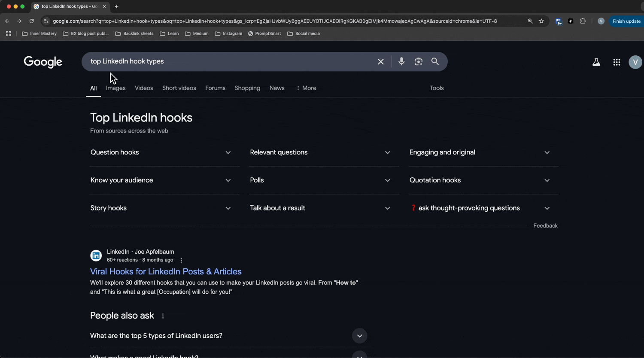The width and height of the screenshot is (644, 358).
Task: Open the site info icon in address bar
Action: [46, 21]
